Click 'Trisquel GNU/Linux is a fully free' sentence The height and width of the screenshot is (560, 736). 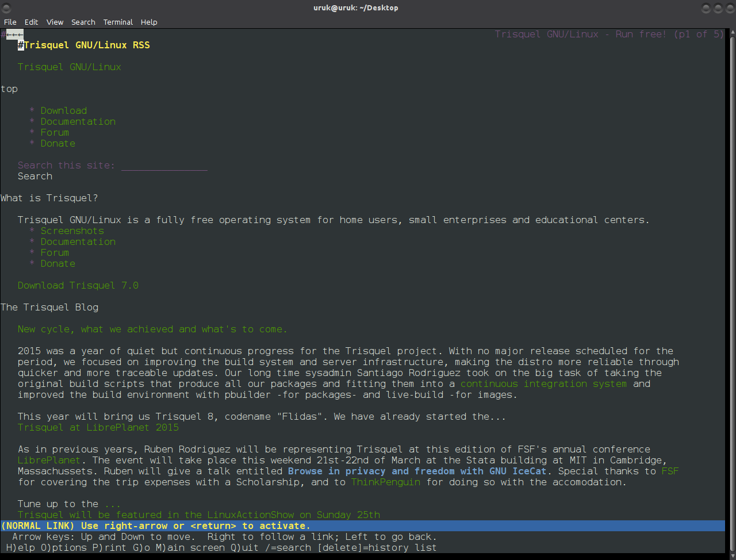(x=333, y=220)
